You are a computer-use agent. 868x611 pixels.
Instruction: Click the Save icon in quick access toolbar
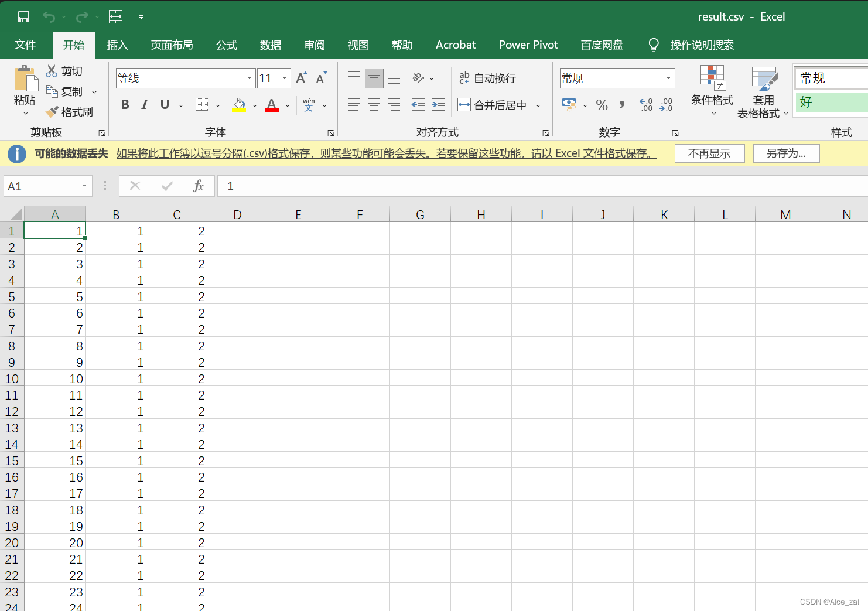coord(23,17)
